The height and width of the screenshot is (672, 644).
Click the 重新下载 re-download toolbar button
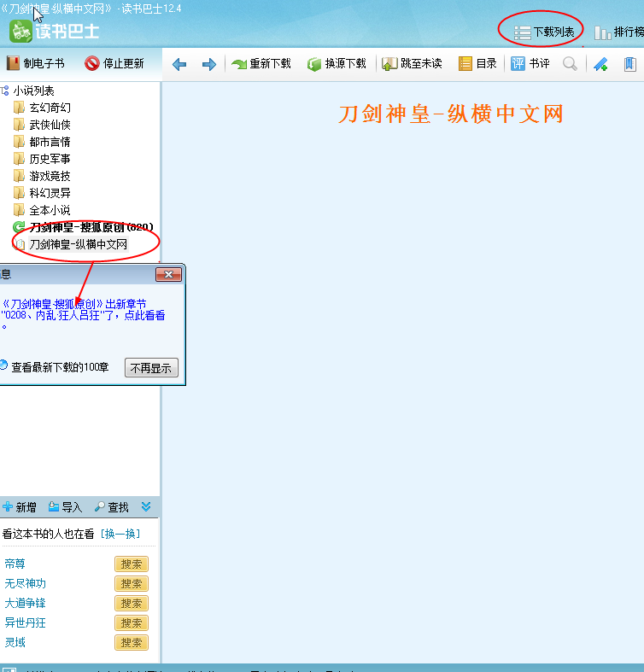pos(261,64)
